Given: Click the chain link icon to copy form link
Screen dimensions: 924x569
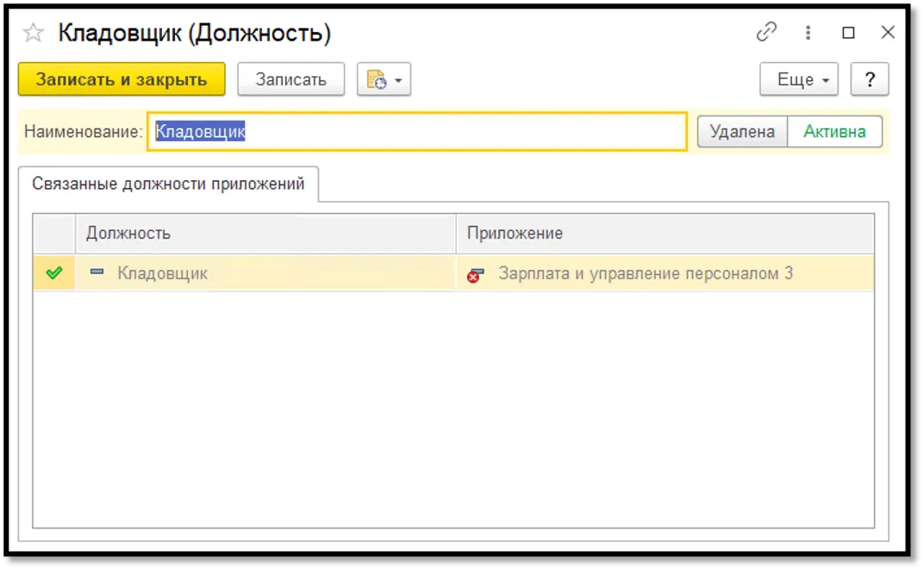Looking at the screenshot, I should (766, 31).
